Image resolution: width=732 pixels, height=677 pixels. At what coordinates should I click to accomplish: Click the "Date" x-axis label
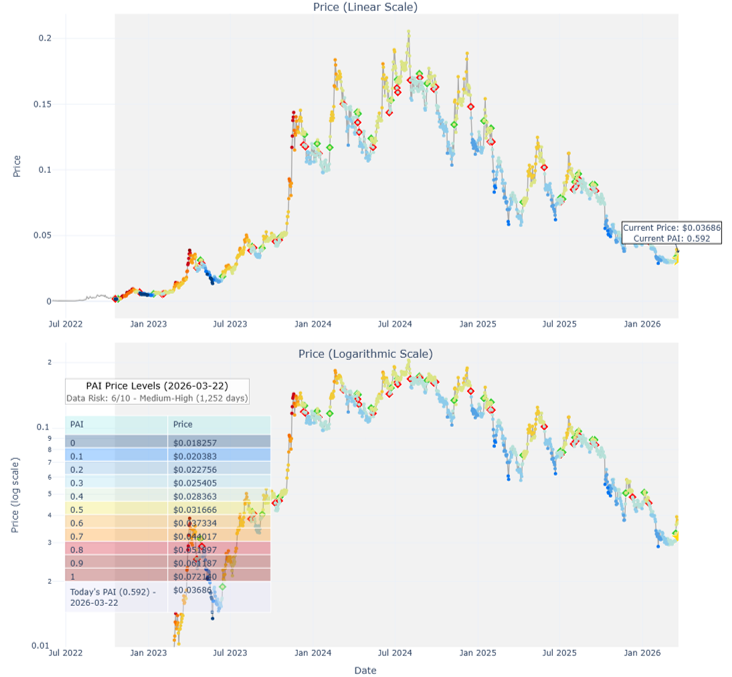[x=365, y=670]
